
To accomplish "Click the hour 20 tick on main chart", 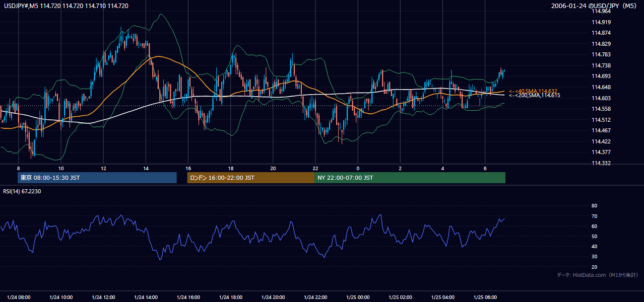I will (x=273, y=168).
